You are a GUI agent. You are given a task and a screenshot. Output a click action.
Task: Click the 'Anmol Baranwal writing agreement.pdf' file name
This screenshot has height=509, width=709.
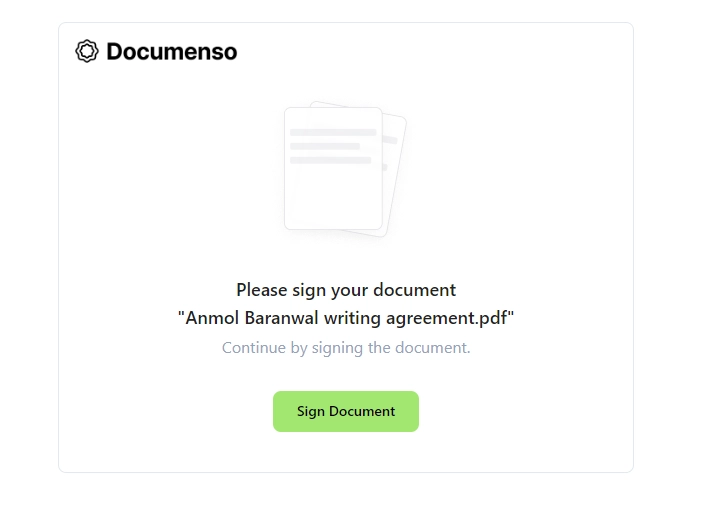click(x=346, y=318)
